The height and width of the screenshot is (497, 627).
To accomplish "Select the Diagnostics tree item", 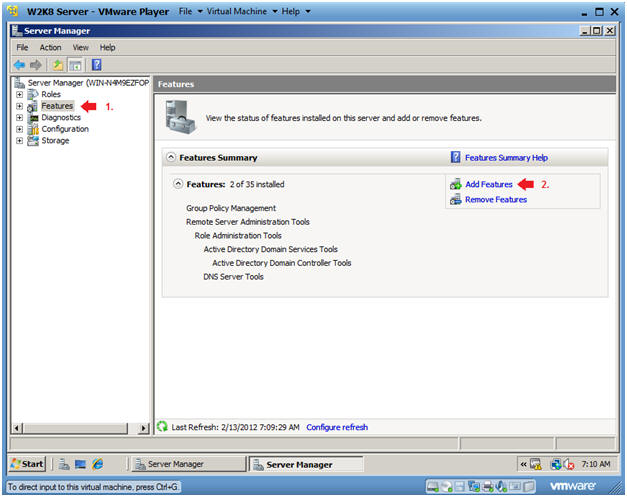I will point(61,118).
